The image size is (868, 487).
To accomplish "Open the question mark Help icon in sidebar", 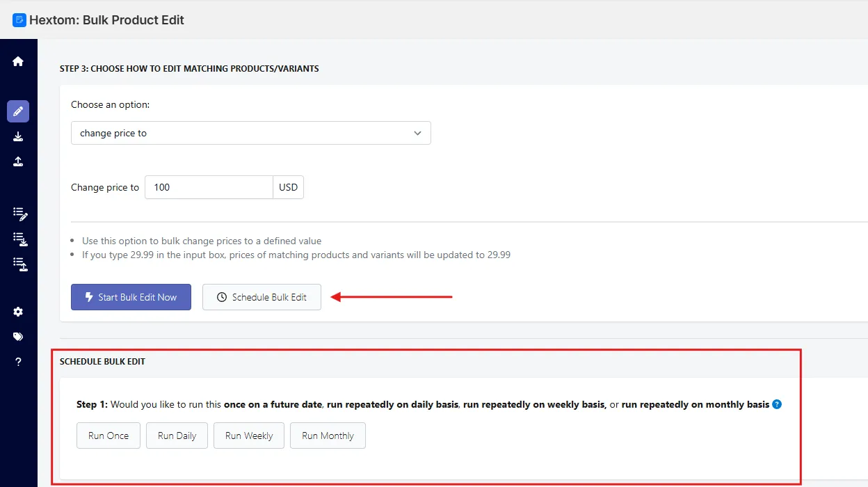I will pos(18,362).
